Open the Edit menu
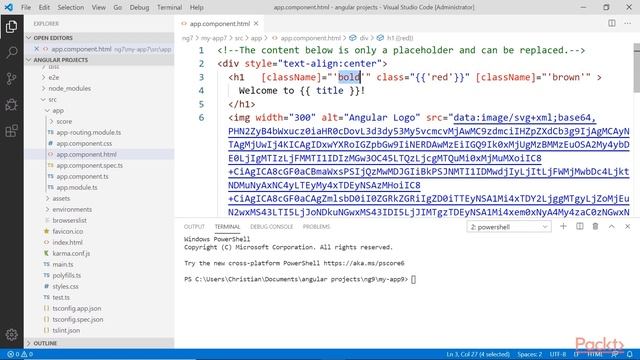The image size is (640, 360). click(44, 7)
